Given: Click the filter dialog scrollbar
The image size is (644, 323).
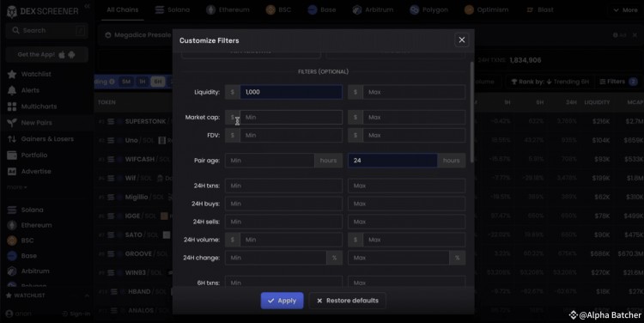Looking at the screenshot, I should pyautogui.click(x=472, y=112).
